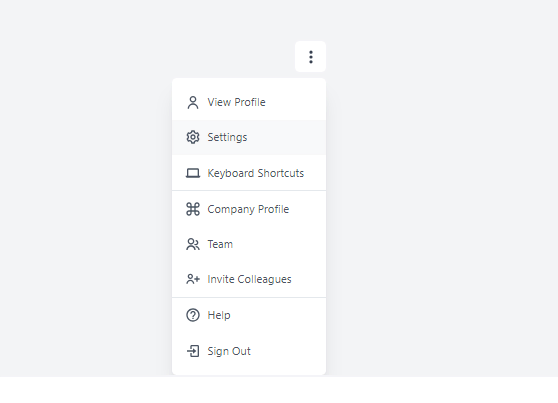
Task: Choose Sign Out from the menu
Action: pyautogui.click(x=249, y=351)
